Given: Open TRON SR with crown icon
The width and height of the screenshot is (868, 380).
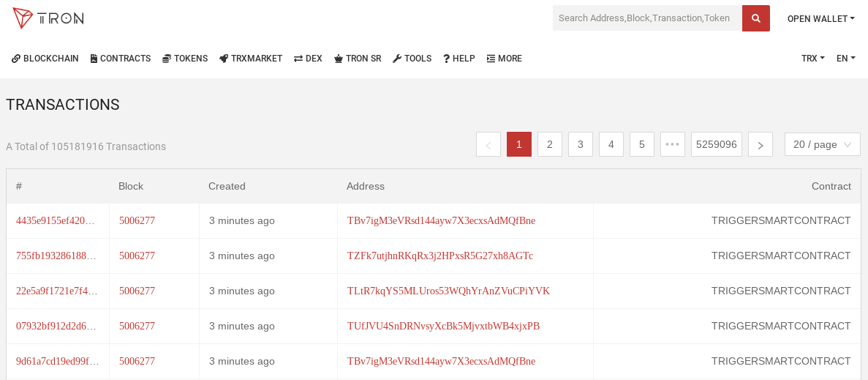Looking at the screenshot, I should (358, 58).
